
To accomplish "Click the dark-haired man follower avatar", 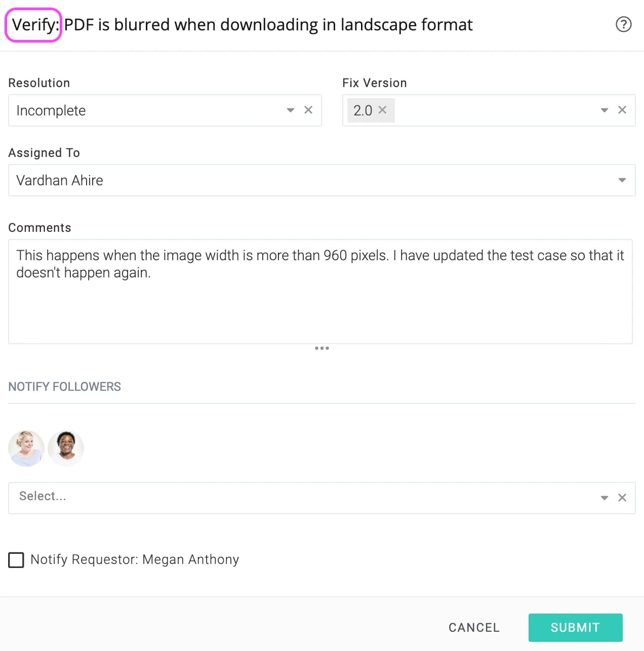I will [66, 449].
